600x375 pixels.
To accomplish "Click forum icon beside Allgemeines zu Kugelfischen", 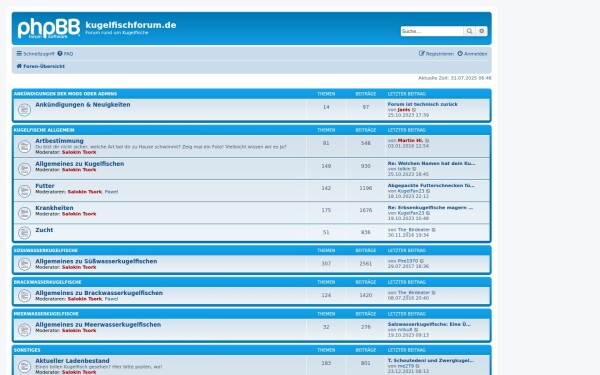I will pos(24,169).
